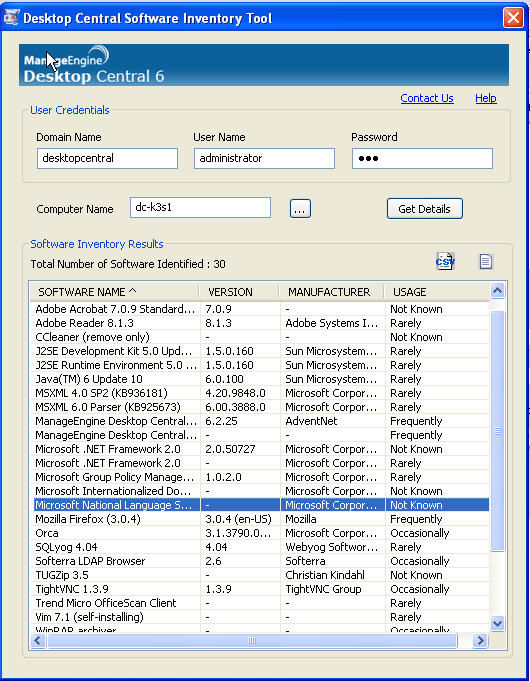Select the MSXML 4.0 SP2 (KB936181) row

coord(261,393)
